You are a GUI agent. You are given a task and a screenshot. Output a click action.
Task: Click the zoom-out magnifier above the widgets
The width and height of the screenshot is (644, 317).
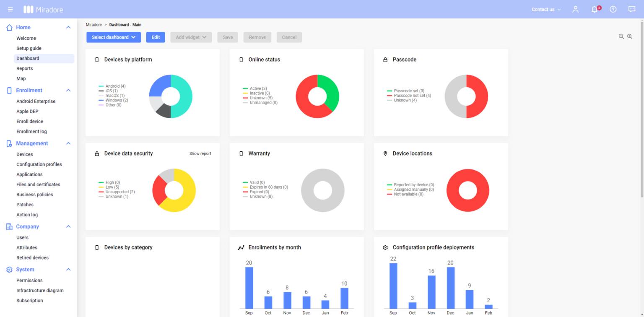point(621,36)
